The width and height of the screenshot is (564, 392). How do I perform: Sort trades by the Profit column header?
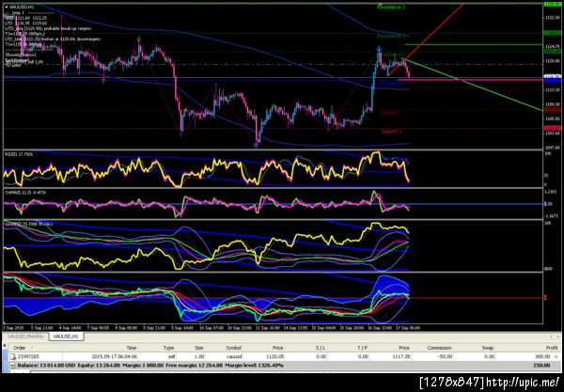coord(552,348)
